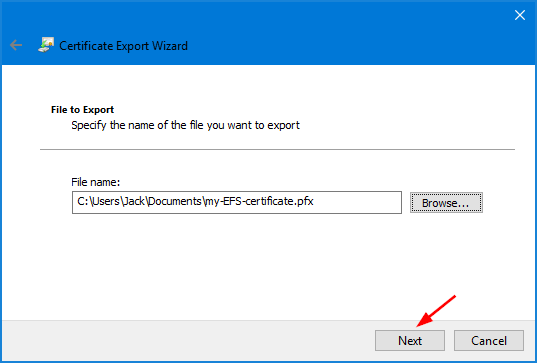Proceed by clicking the Next button
Image resolution: width=537 pixels, height=363 pixels.
(410, 340)
